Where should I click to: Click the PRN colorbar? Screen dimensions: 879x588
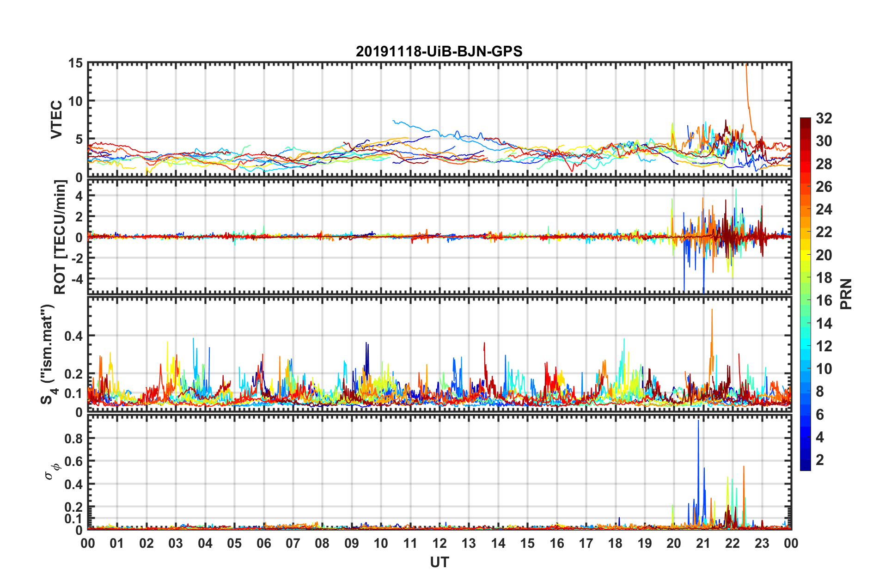[x=806, y=294]
